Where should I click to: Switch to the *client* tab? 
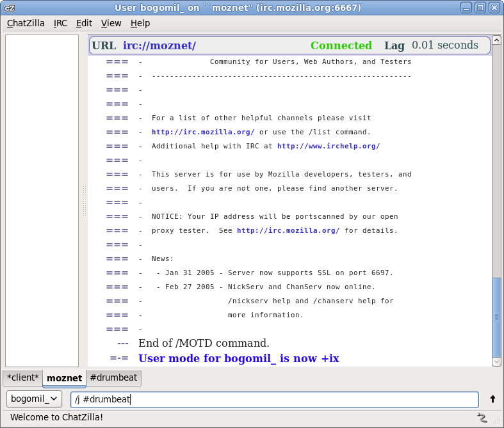point(23,377)
